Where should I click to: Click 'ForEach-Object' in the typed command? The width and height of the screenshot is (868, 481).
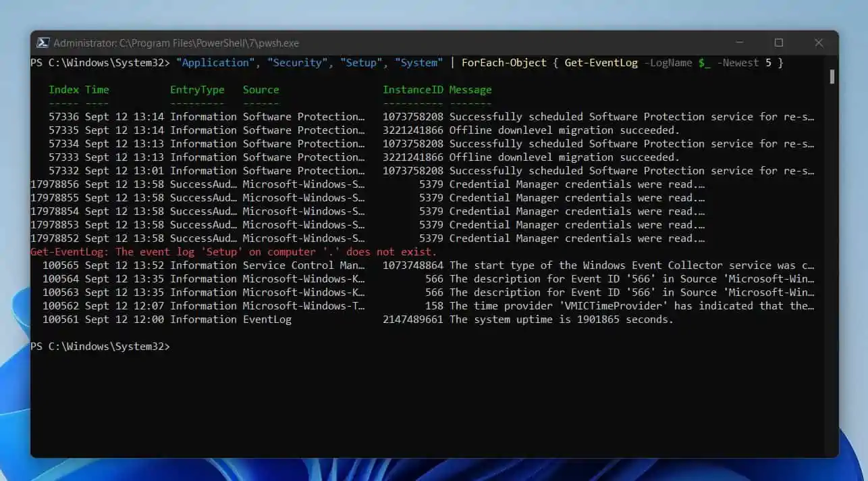pos(504,63)
